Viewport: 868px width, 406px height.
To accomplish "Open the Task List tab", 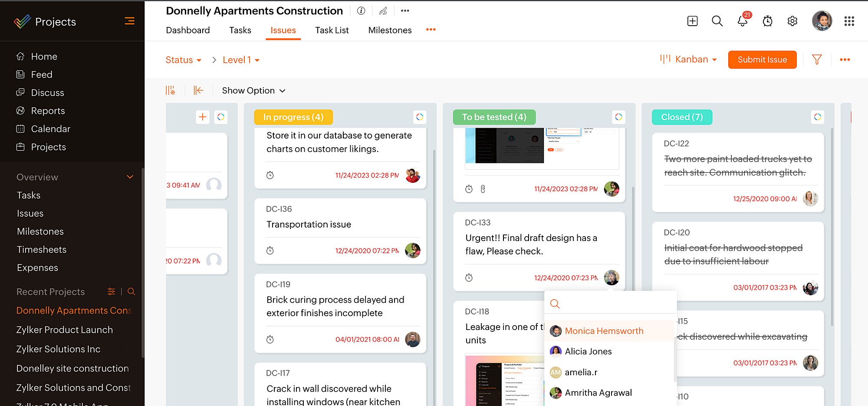I will (332, 30).
